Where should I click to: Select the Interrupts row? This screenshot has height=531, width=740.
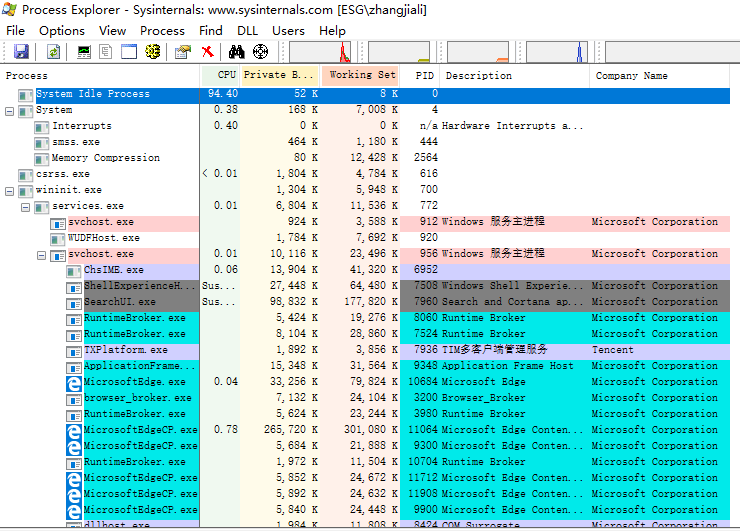pos(365,126)
